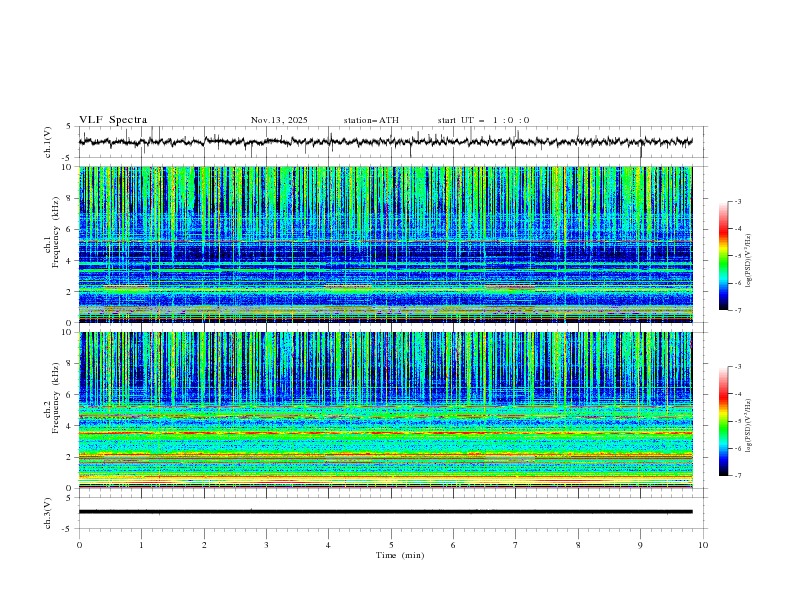Click the ch.1(V) axis label

click(47, 142)
